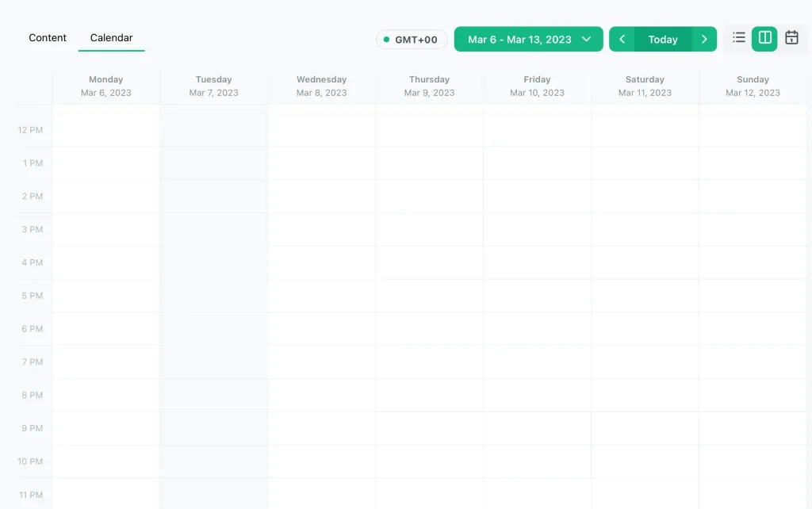Select the Friday Mar 10 header
This screenshot has width=812, height=509.
(538, 86)
